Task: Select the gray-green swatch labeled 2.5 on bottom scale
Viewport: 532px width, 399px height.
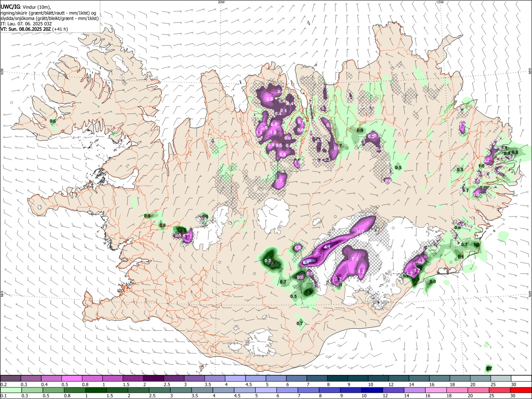Action: click(x=159, y=390)
